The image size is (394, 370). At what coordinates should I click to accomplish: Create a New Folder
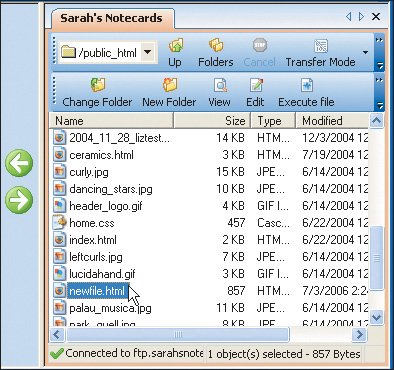169,93
